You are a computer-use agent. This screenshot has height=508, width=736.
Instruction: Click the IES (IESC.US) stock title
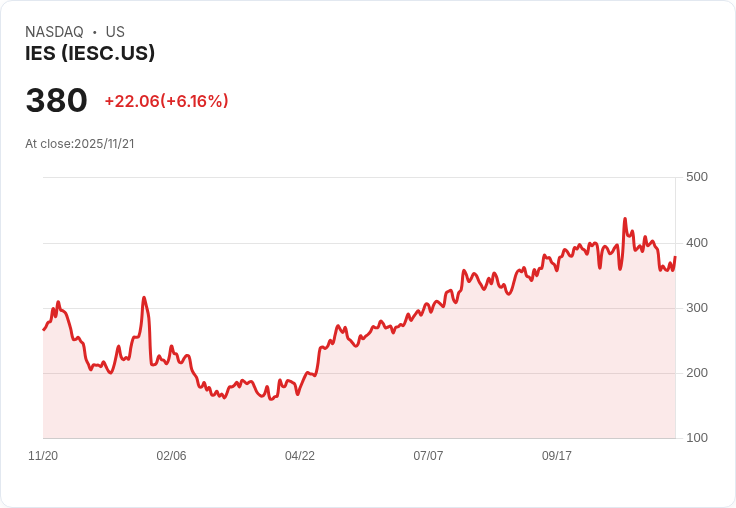(x=90, y=53)
